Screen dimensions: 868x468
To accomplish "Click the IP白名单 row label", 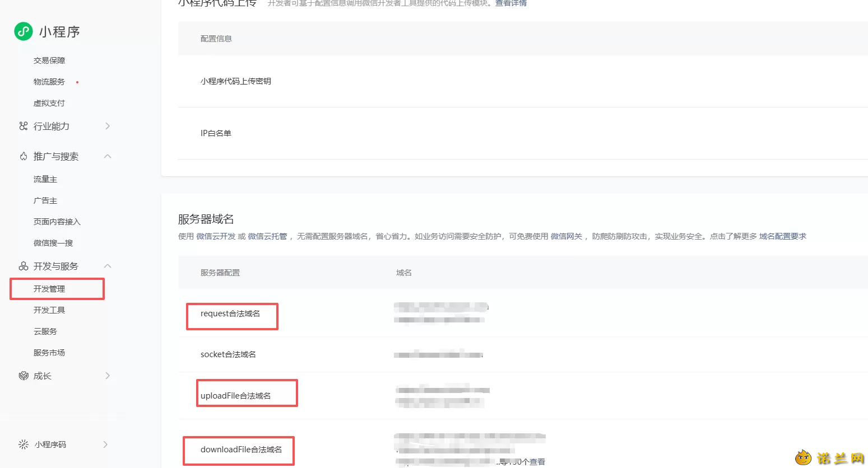I will 216,133.
